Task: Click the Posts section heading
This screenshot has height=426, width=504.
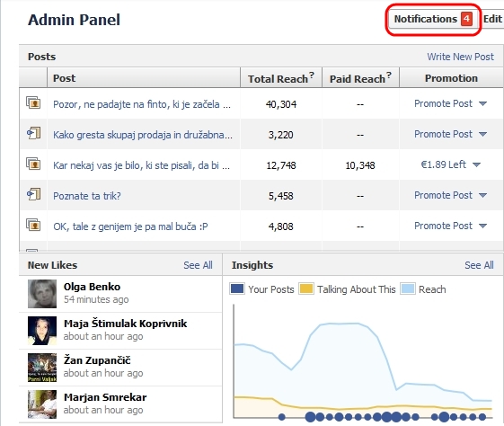Action: [42, 57]
